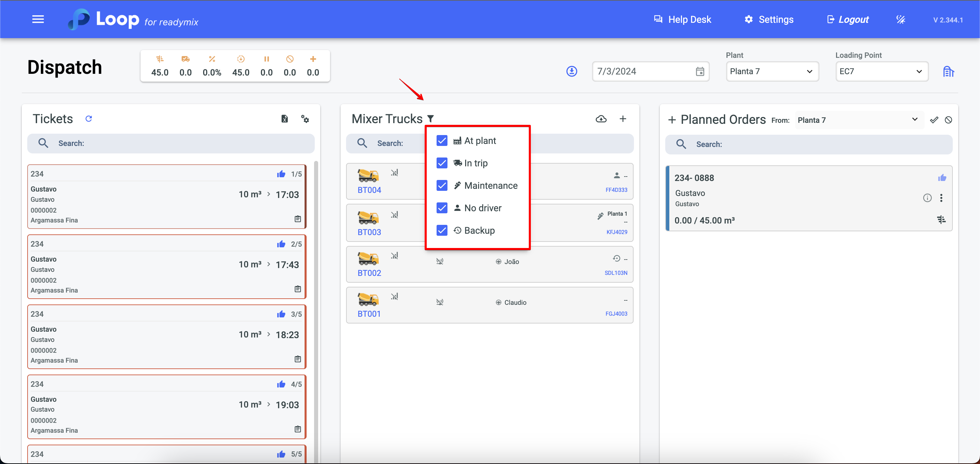This screenshot has height=464, width=980.
Task: Open truck BT002 link
Action: (369, 273)
